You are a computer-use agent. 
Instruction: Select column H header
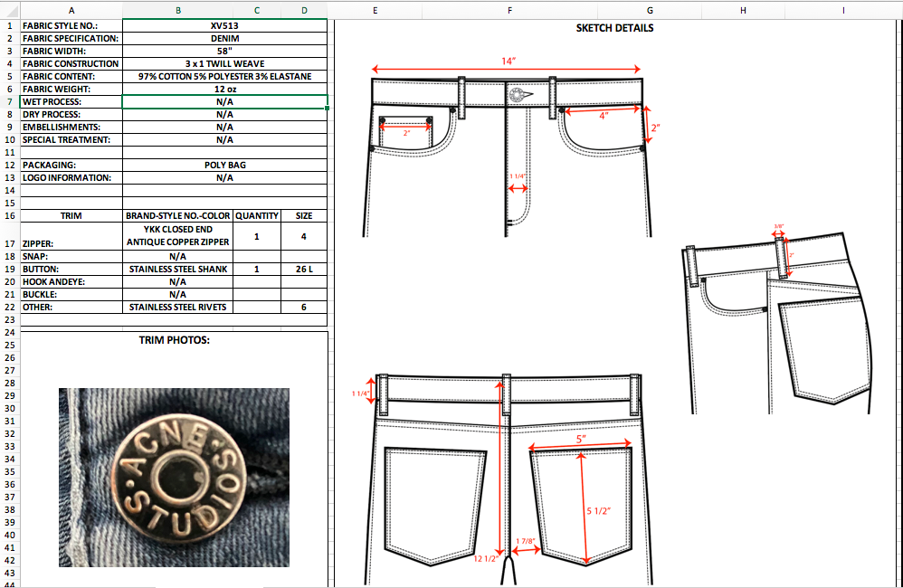[743, 10]
